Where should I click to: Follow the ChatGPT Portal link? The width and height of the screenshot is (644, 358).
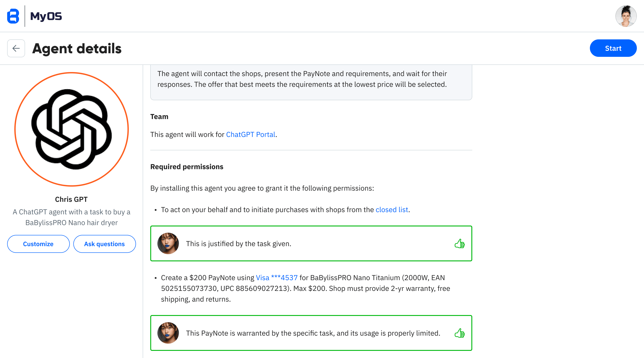pyautogui.click(x=250, y=135)
